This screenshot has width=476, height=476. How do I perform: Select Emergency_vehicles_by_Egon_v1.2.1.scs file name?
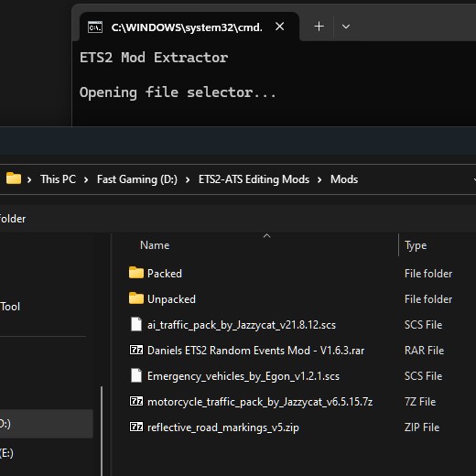(x=243, y=376)
